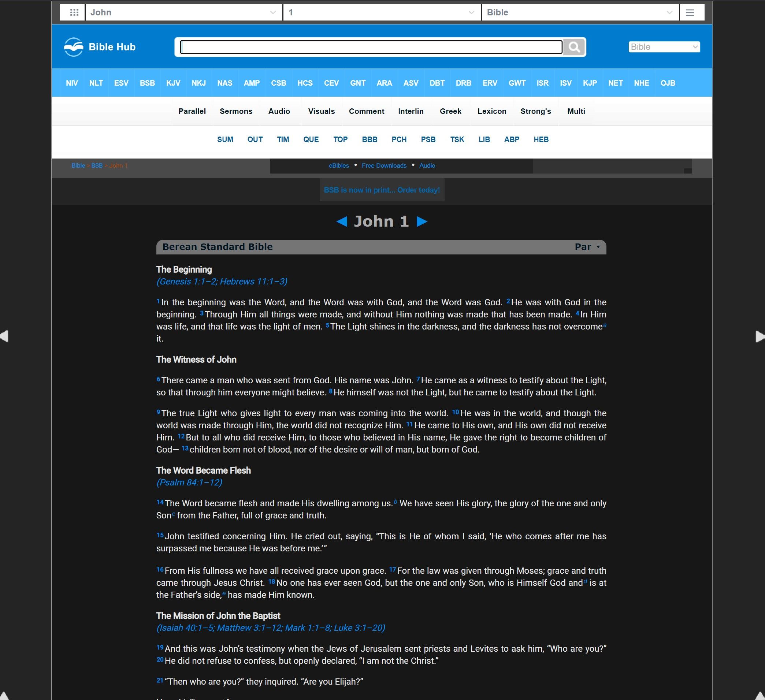Click the left arrow to go to previous chapter
This screenshot has height=700, width=765.
(x=341, y=221)
